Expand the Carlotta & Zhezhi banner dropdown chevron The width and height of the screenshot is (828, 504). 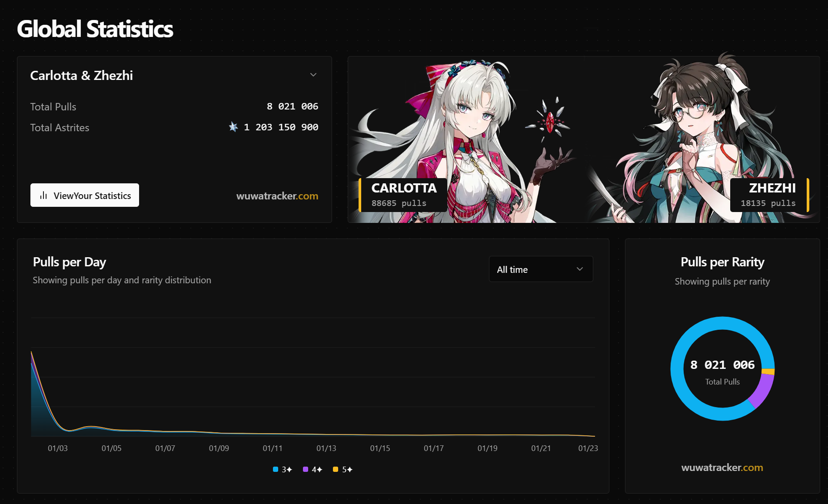pyautogui.click(x=313, y=75)
